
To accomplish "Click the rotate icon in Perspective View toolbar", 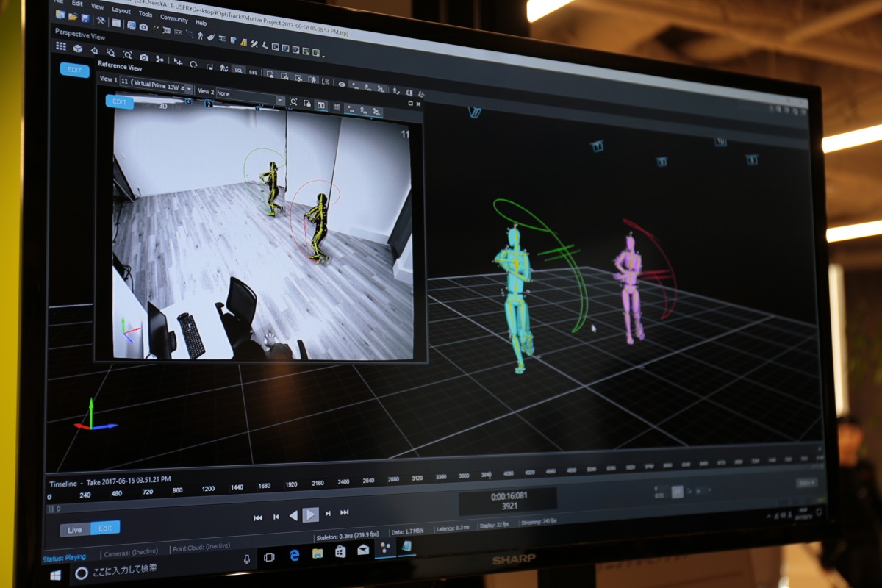I will pyautogui.click(x=193, y=64).
